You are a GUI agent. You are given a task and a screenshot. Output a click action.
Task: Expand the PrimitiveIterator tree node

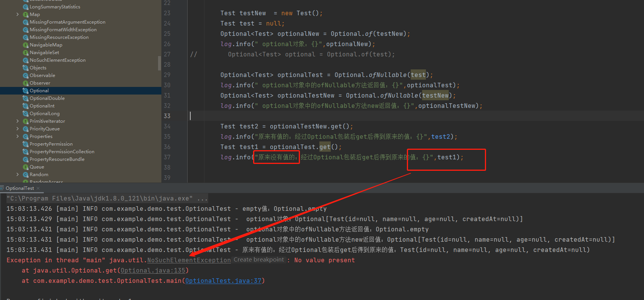point(18,121)
